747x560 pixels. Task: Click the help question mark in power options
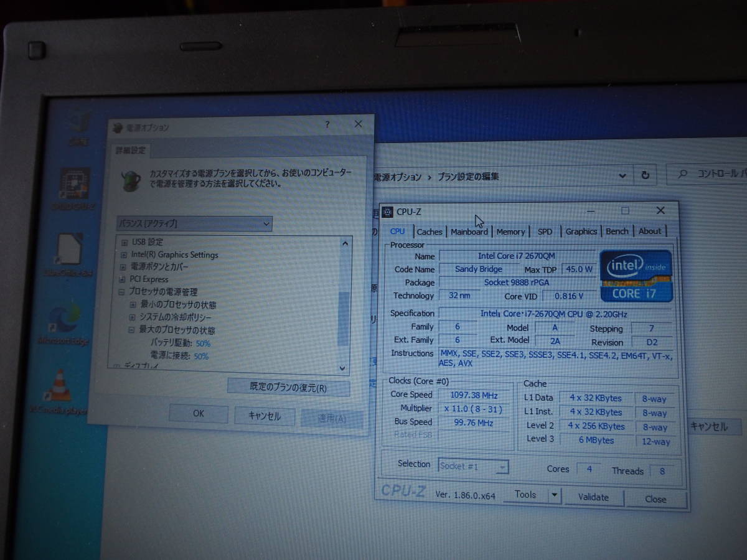tap(327, 124)
